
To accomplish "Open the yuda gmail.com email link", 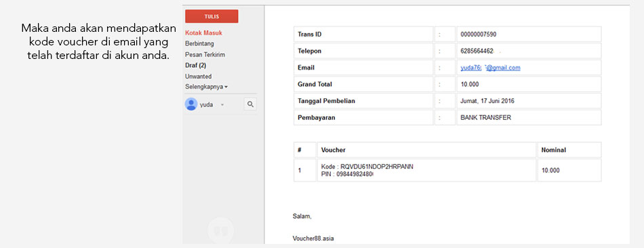I will 490,68.
